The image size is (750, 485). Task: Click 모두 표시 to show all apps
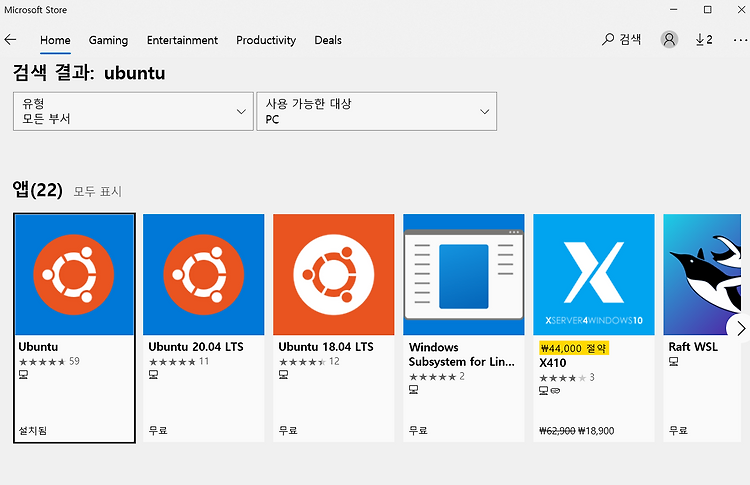98,192
